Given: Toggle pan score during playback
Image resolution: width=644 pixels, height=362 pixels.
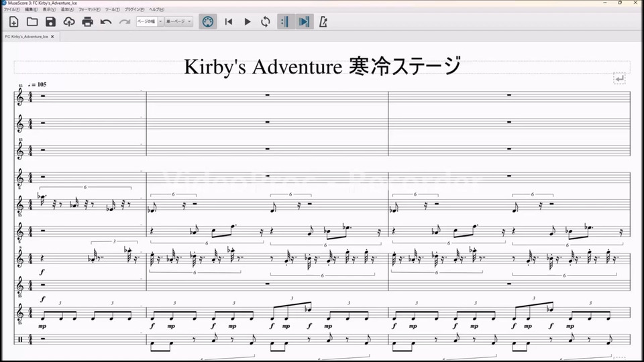Looking at the screenshot, I should tap(305, 21).
